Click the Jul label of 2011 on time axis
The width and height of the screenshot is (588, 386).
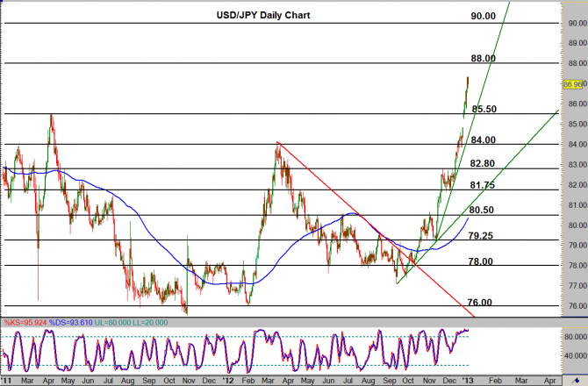tap(108, 381)
